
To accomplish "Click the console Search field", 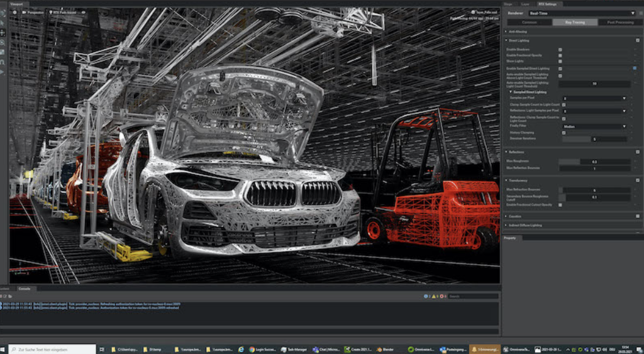I will point(473,296).
